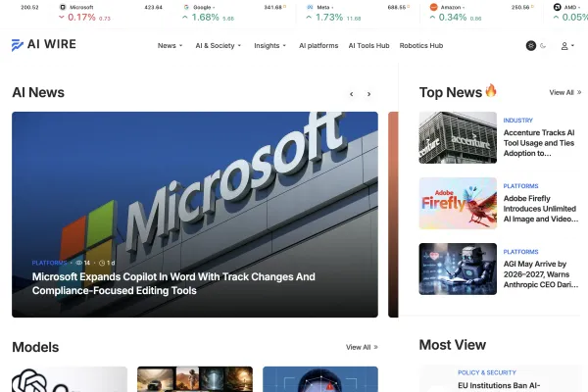Click View All beside Top News

point(564,93)
